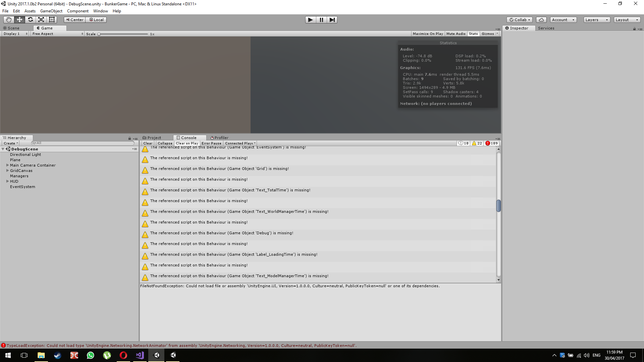Switch to the Profiler tab
644x362 pixels.
pos(221,137)
